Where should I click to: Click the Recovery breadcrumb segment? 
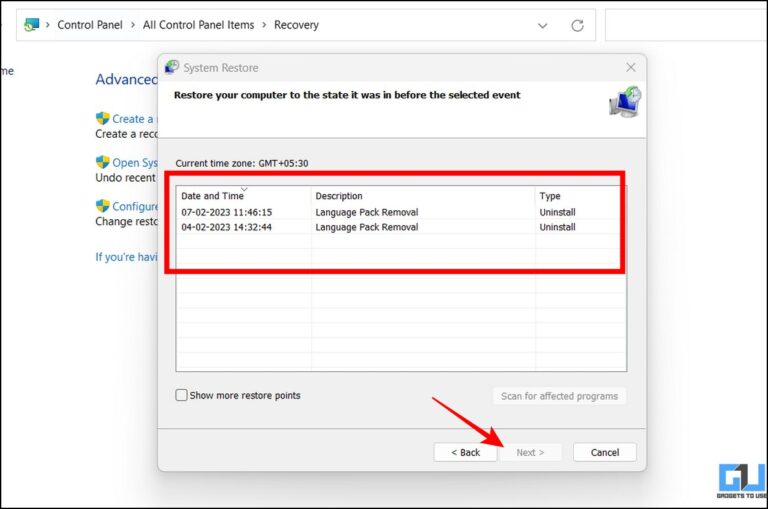point(296,25)
